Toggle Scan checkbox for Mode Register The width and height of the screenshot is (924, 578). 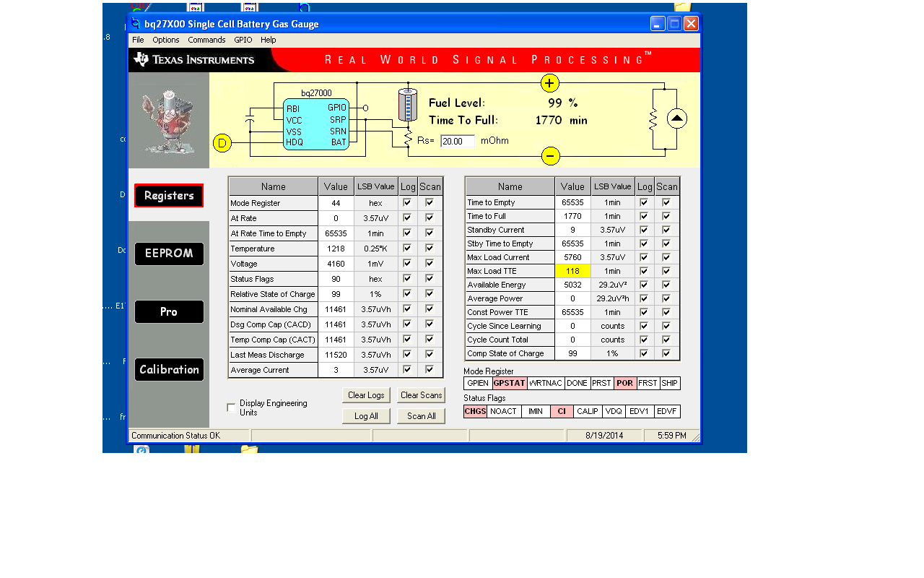[x=430, y=203]
